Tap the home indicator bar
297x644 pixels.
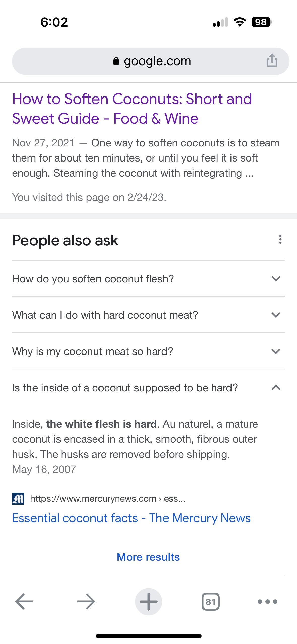pyautogui.click(x=148, y=636)
